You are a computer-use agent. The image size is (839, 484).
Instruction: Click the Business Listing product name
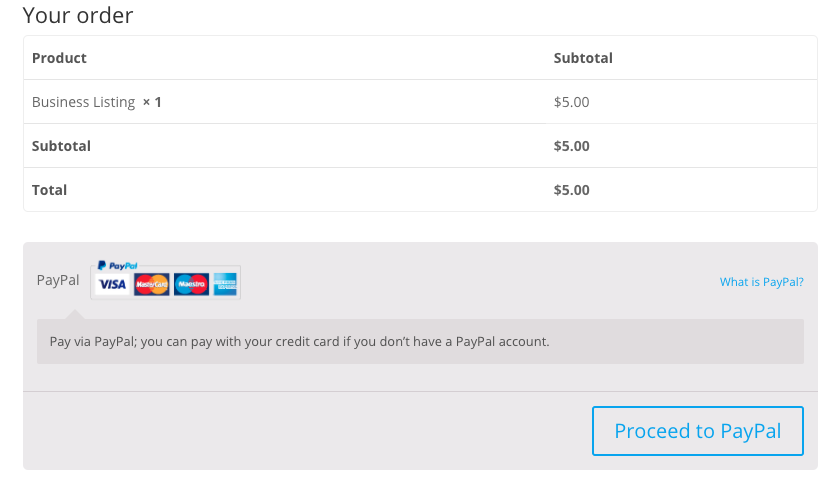point(83,102)
